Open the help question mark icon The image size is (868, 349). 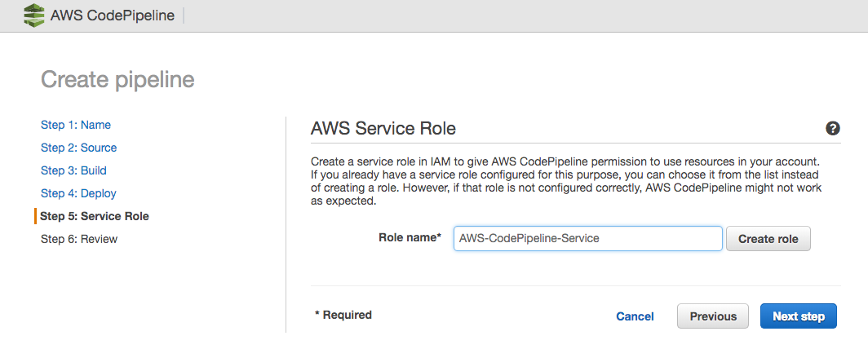point(833,129)
